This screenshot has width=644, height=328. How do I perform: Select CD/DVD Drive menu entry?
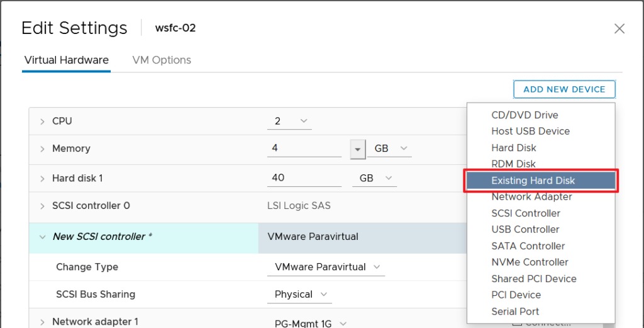pos(525,115)
